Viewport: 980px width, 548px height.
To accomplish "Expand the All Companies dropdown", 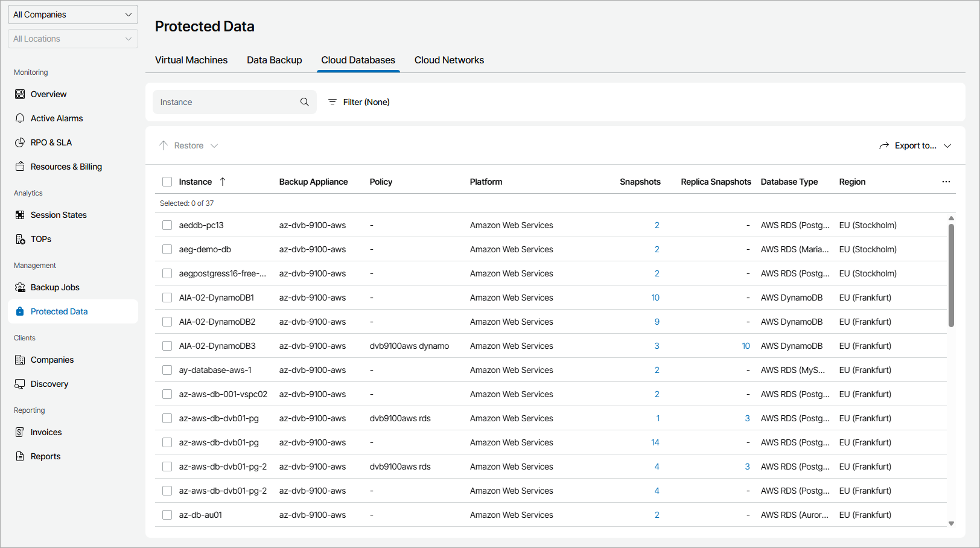I will click(73, 14).
